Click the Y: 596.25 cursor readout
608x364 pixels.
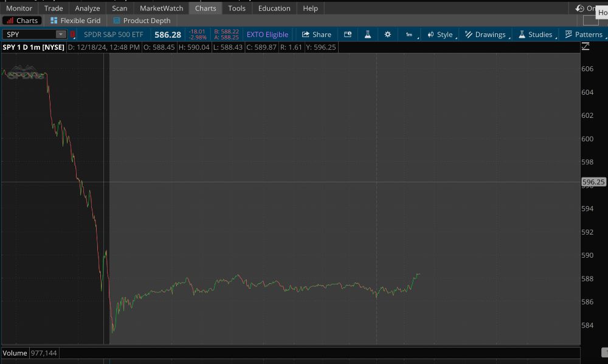tap(320, 47)
